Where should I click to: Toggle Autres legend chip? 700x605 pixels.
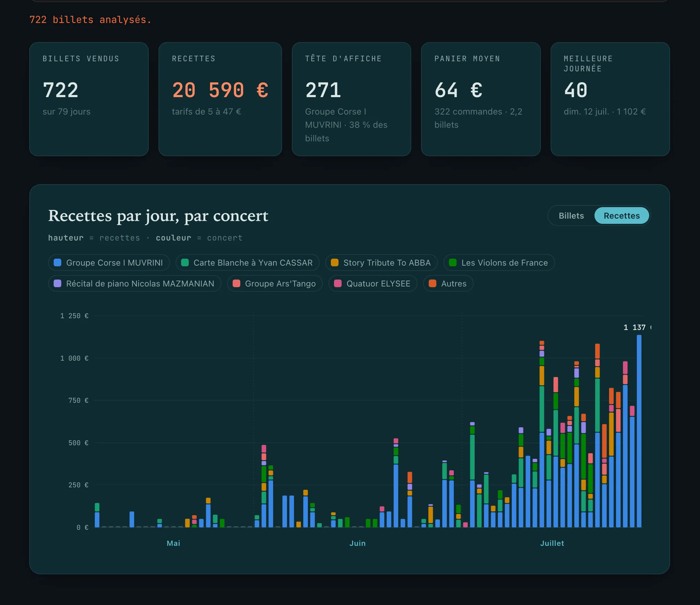pos(448,284)
